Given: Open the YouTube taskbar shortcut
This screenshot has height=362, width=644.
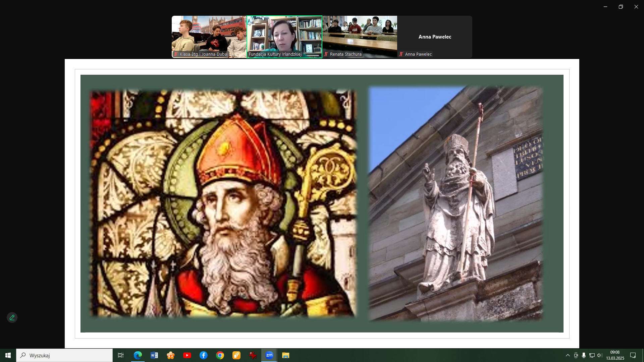Looking at the screenshot, I should [187, 355].
